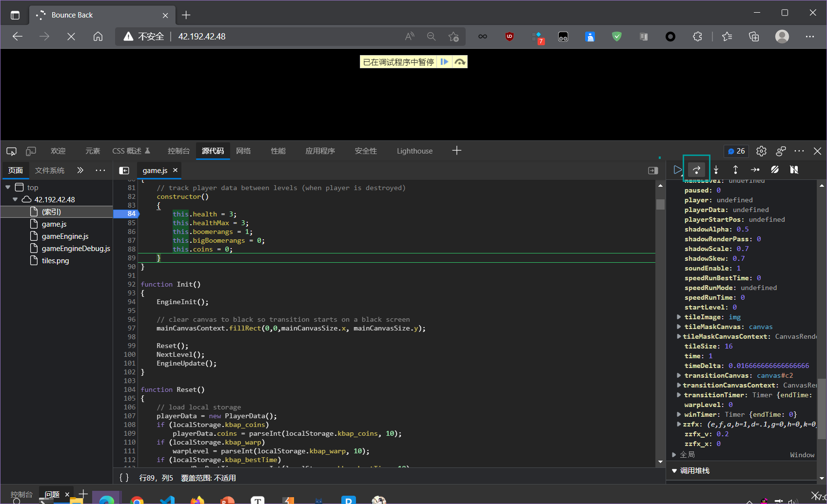Step over from the paused overlay banner
Image resolution: width=827 pixels, height=504 pixels.
coord(459,62)
